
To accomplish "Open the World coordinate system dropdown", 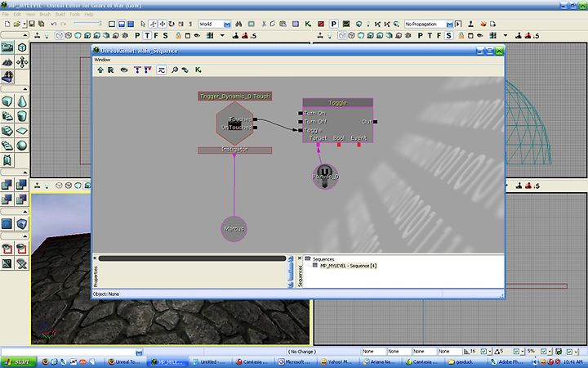I will pyautogui.click(x=227, y=24).
